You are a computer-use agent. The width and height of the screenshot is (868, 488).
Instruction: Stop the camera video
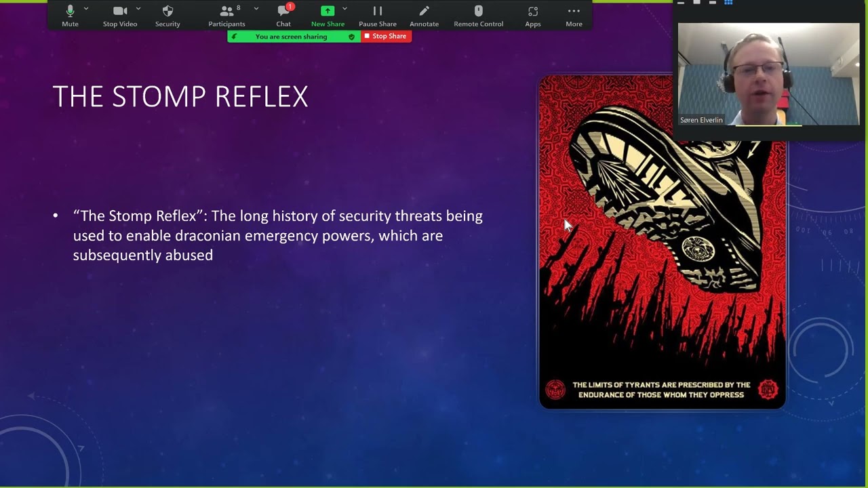120,16
